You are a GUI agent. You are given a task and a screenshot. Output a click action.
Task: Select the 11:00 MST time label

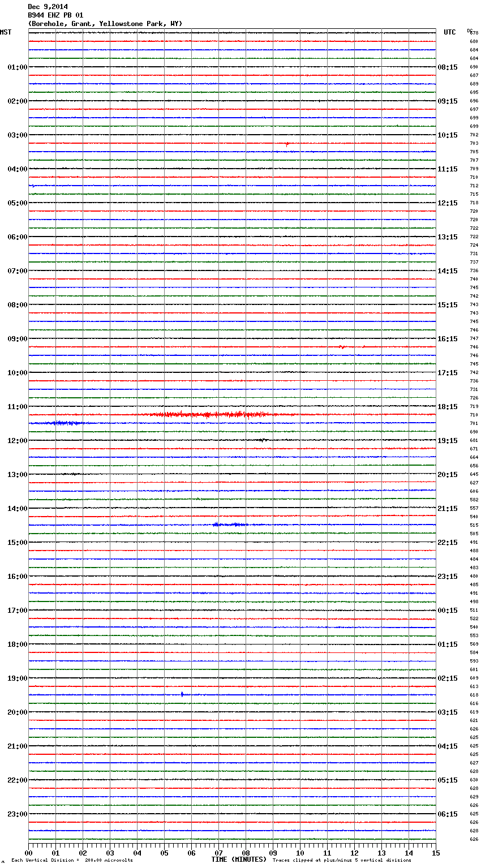[x=17, y=406]
